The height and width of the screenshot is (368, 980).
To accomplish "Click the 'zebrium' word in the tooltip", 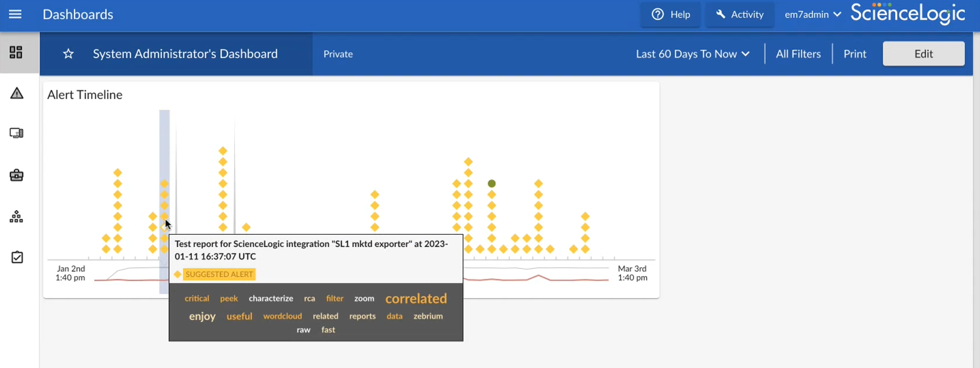I will [428, 316].
